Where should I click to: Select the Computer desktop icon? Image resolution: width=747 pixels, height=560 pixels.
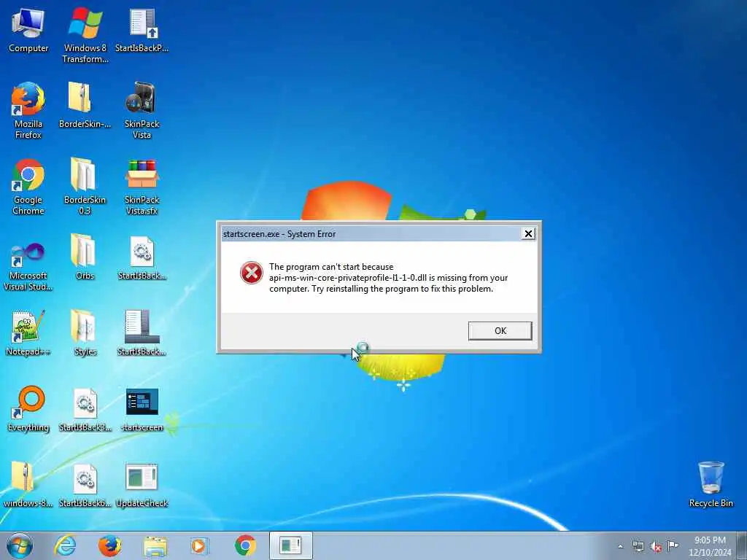point(28,31)
